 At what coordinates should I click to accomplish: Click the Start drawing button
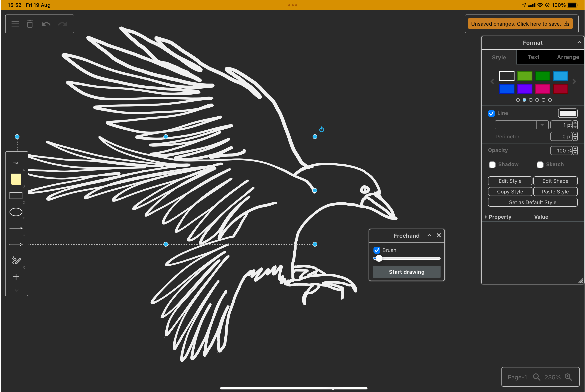point(406,272)
